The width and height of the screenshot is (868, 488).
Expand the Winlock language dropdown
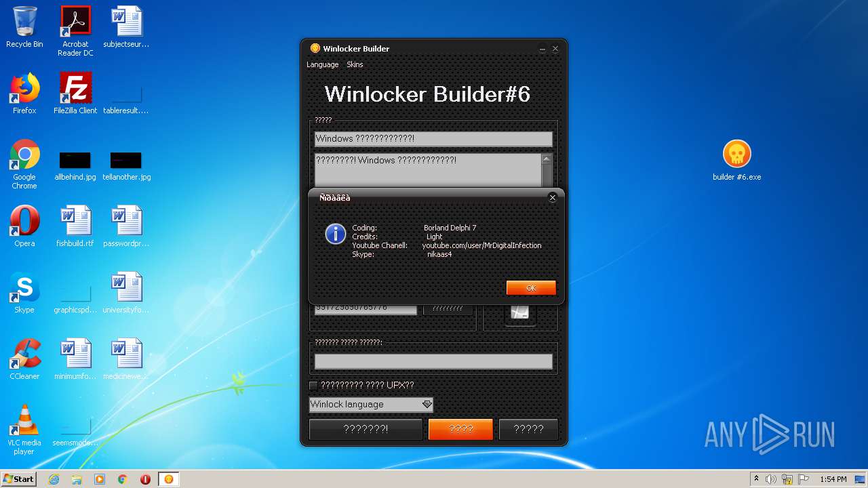[x=427, y=405]
